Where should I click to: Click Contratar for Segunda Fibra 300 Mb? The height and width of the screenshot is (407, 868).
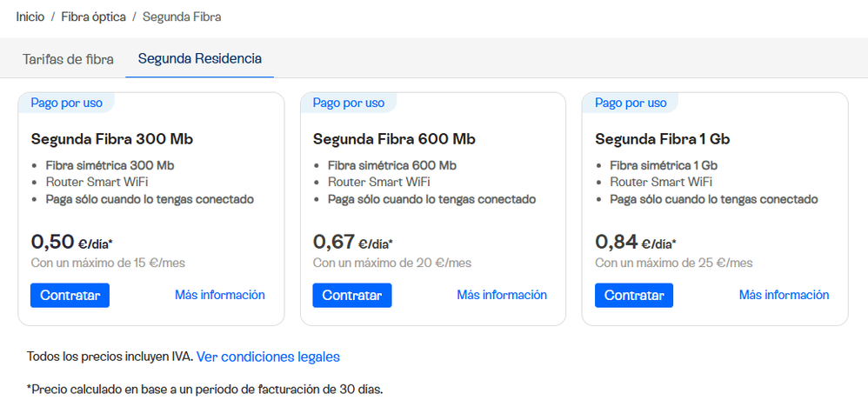click(x=70, y=295)
